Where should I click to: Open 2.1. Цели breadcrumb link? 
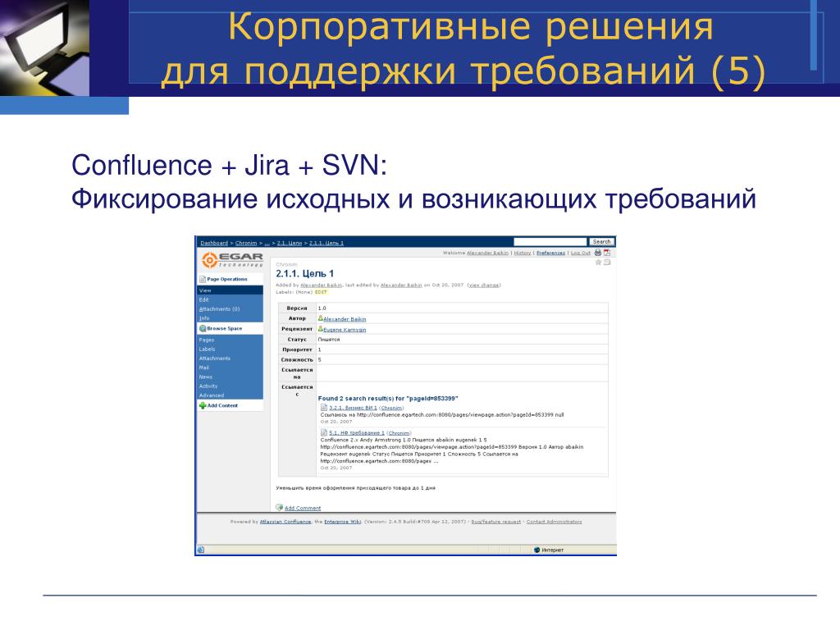[290, 243]
